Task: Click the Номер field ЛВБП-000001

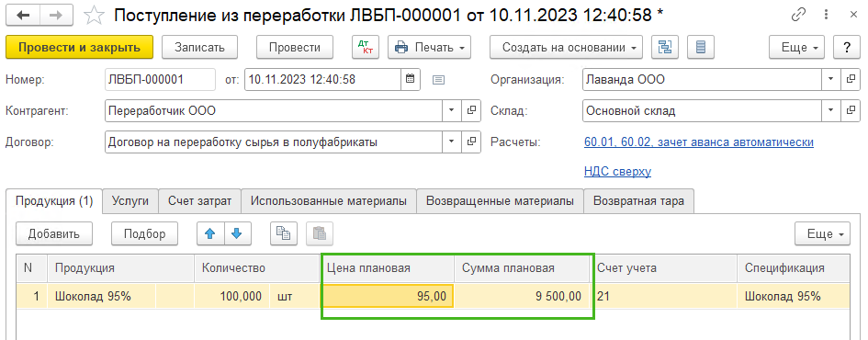Action: point(160,79)
